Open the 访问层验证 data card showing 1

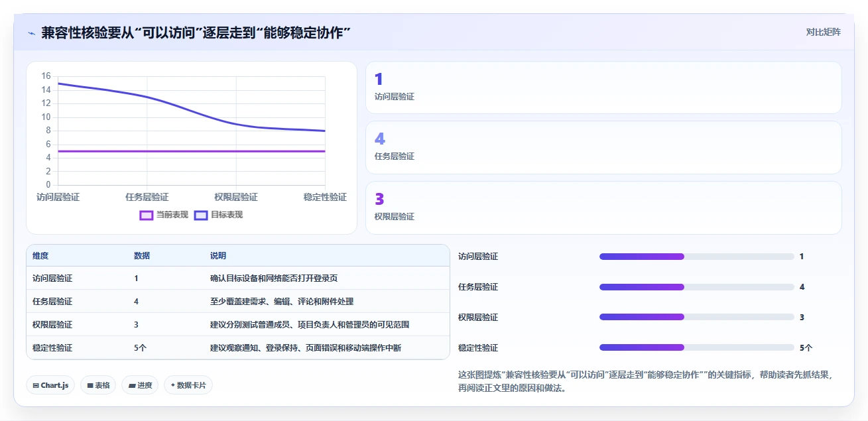603,88
